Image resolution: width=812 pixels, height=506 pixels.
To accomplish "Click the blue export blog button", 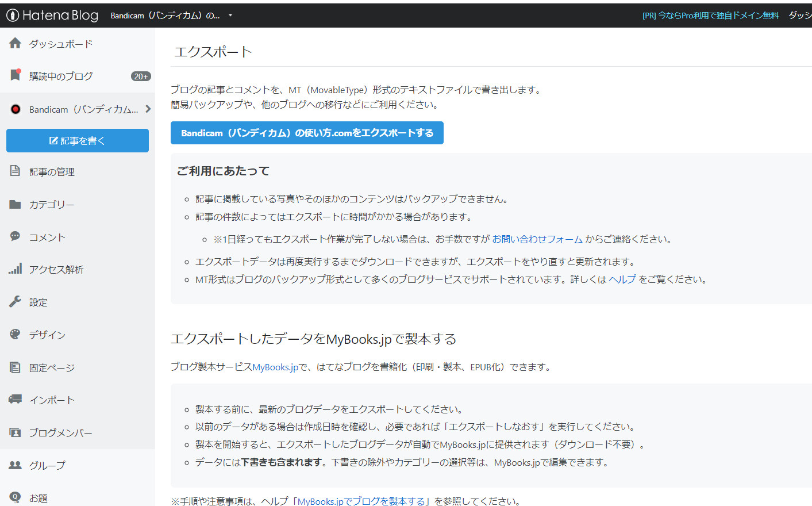I will click(307, 133).
